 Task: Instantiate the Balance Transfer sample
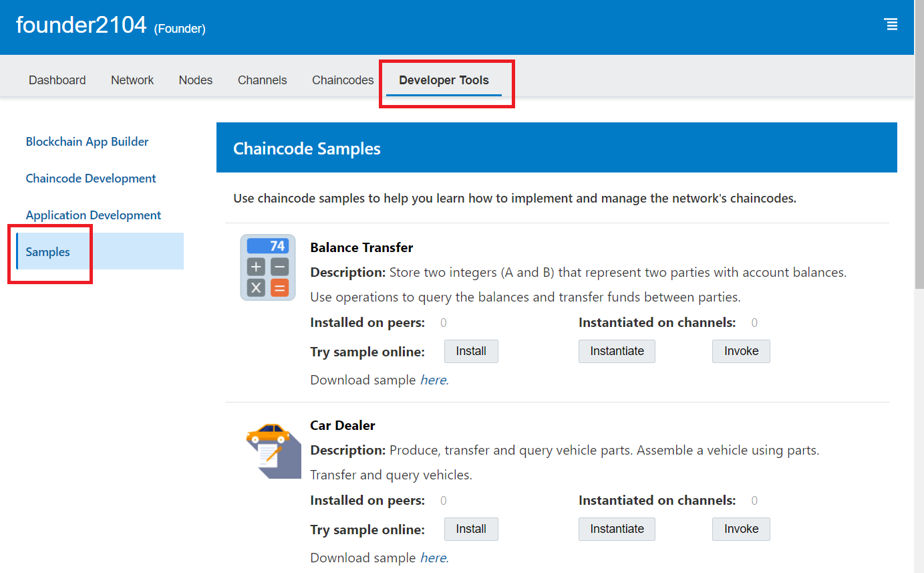pyautogui.click(x=617, y=351)
